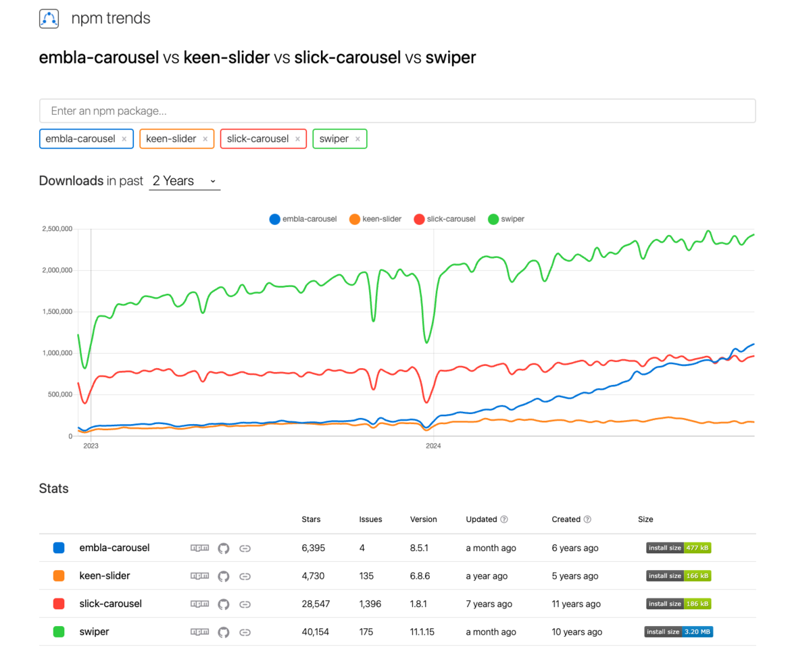The image size is (811, 672).
Task: Open homepage link icon for embla-carousel
Action: coord(245,548)
